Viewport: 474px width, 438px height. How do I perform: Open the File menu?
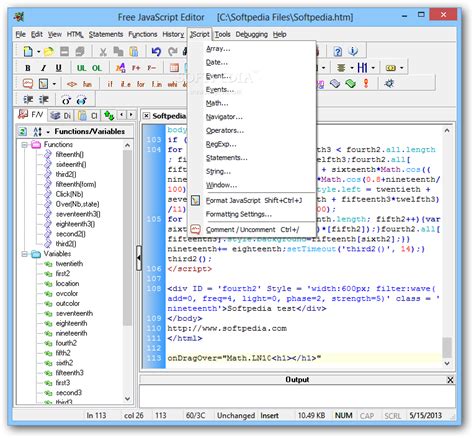pyautogui.click(x=20, y=34)
